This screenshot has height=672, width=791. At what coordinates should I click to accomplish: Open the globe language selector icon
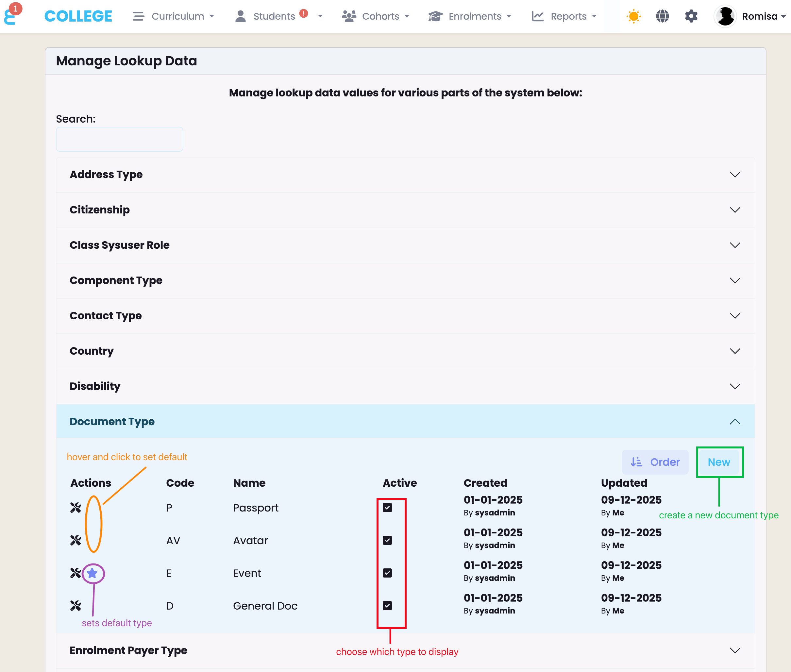point(662,16)
